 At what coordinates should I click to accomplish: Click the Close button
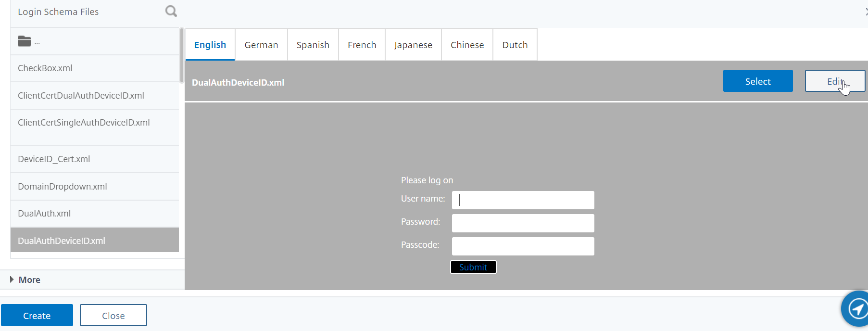point(113,315)
